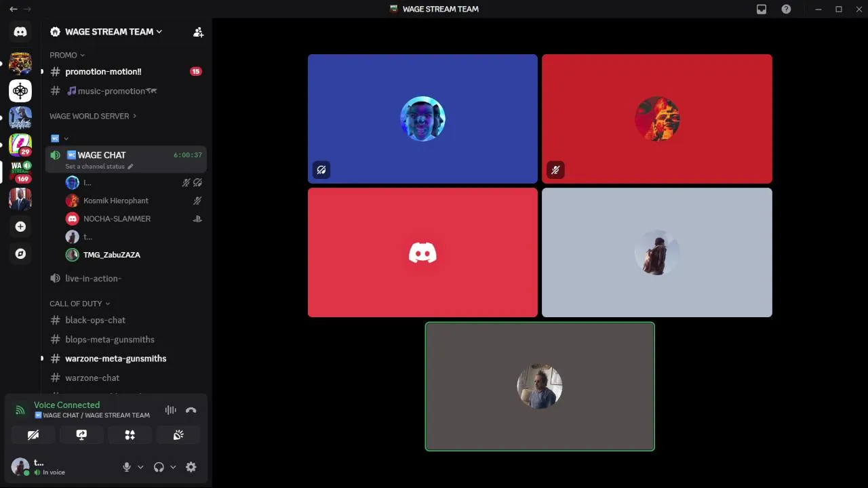The width and height of the screenshot is (868, 488).
Task: Open Discord home direct messages icon
Action: tap(20, 32)
